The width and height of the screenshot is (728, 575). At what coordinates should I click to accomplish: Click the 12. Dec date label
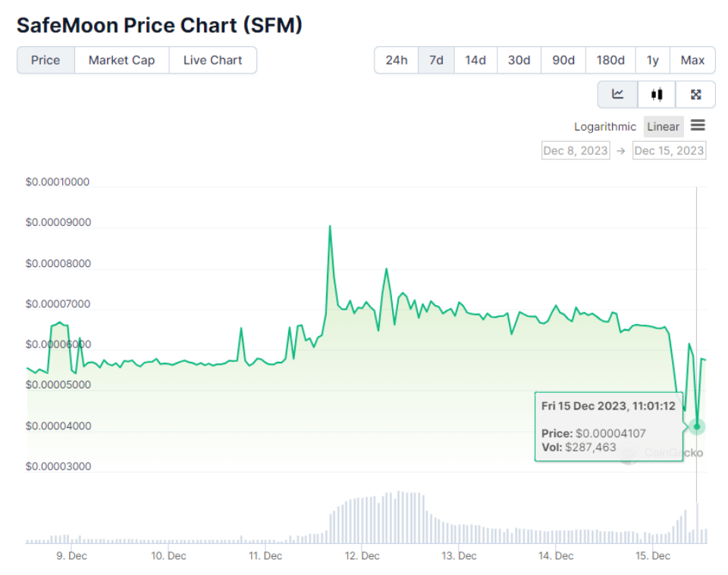[362, 556]
